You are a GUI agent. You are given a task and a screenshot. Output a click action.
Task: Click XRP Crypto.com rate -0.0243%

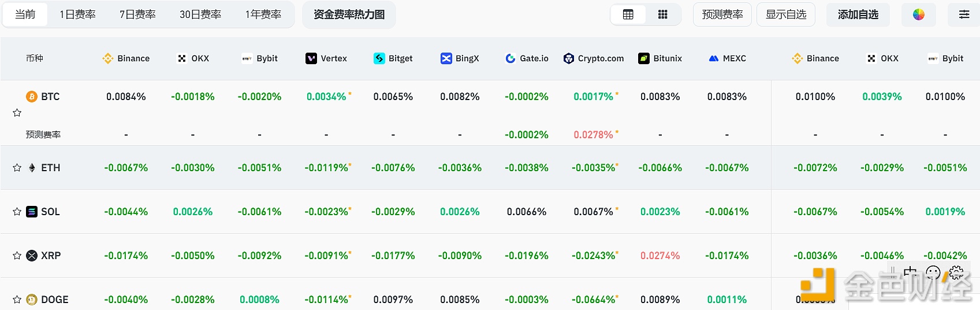pos(594,256)
